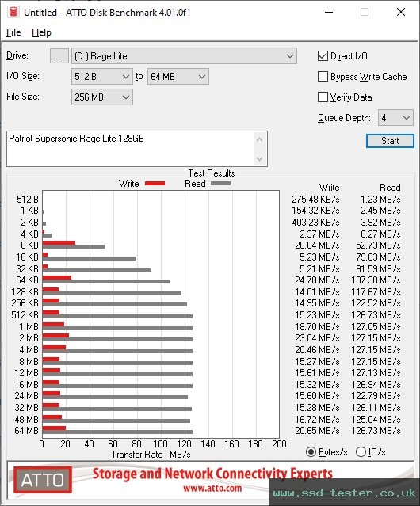Click the 48 MB row label
This screenshot has height=506, width=420.
[x=26, y=419]
